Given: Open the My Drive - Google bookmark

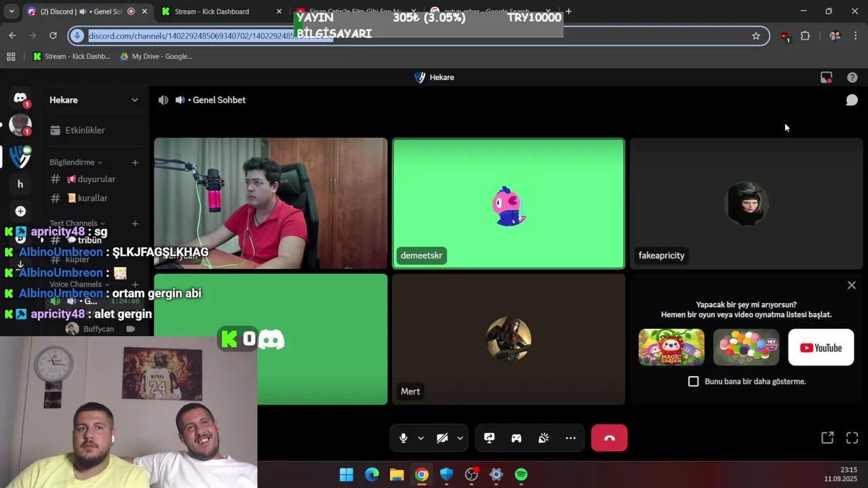Looking at the screenshot, I should pos(156,56).
